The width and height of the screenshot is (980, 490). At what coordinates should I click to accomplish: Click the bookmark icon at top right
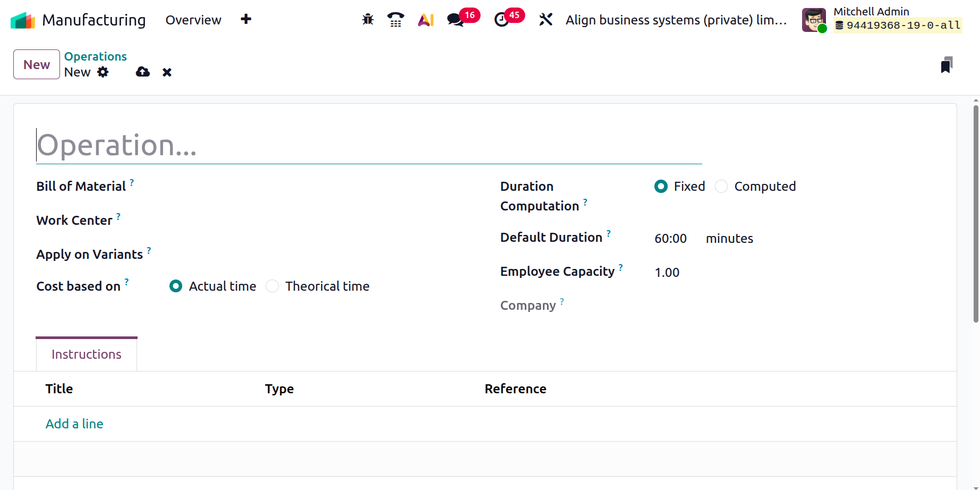point(946,65)
